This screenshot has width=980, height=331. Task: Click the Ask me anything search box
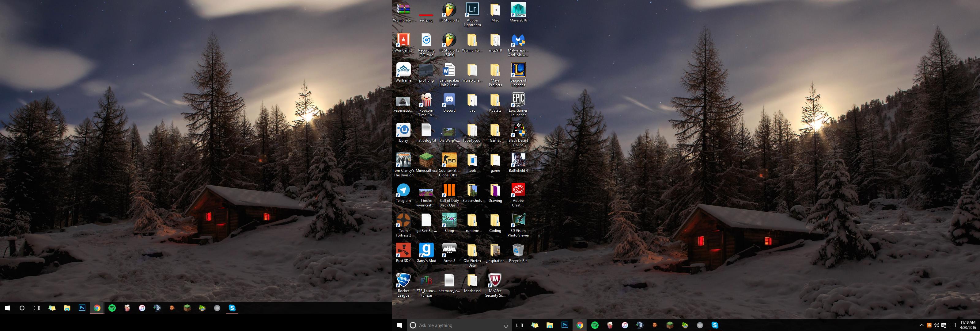pyautogui.click(x=460, y=325)
